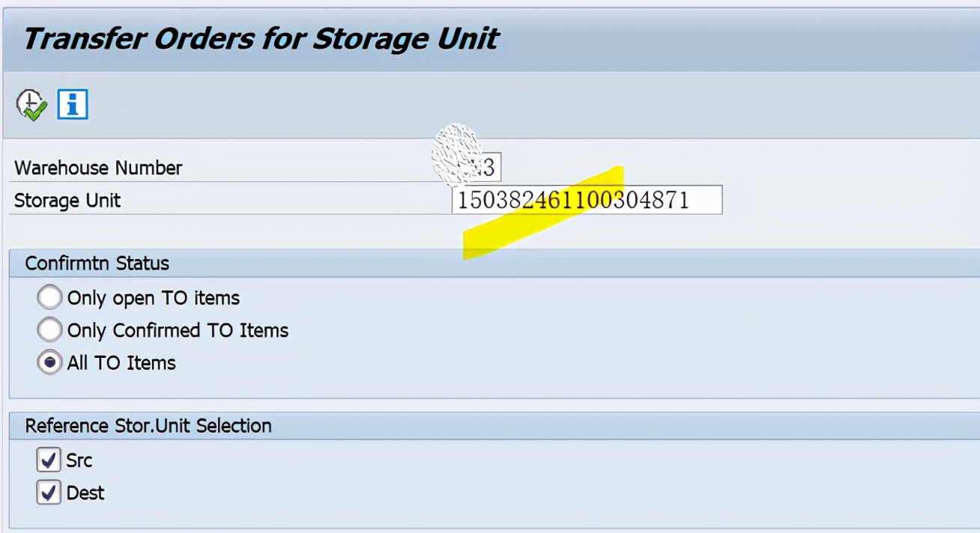Click the 'Dest' checkbox label text
Screen dimensions: 980x533
85,493
